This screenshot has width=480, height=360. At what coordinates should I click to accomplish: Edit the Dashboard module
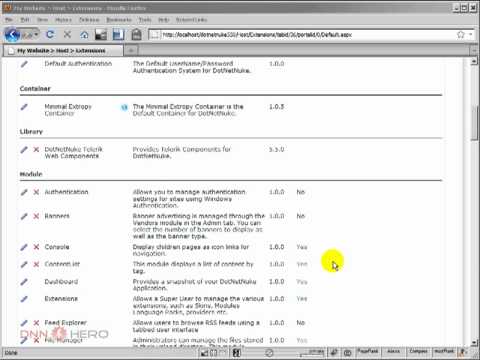[x=24, y=282]
